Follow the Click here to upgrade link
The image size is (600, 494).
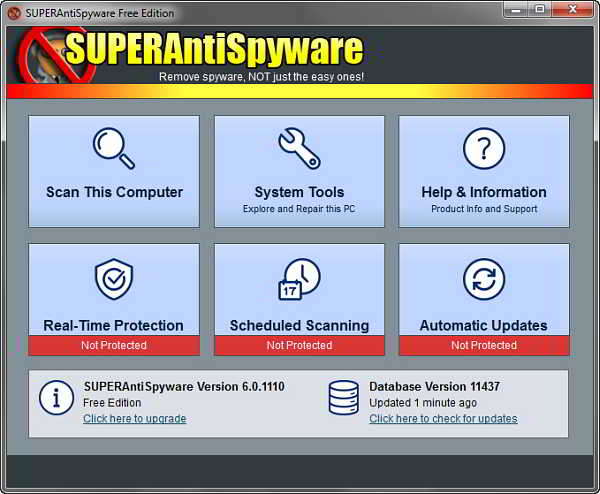[x=134, y=419]
